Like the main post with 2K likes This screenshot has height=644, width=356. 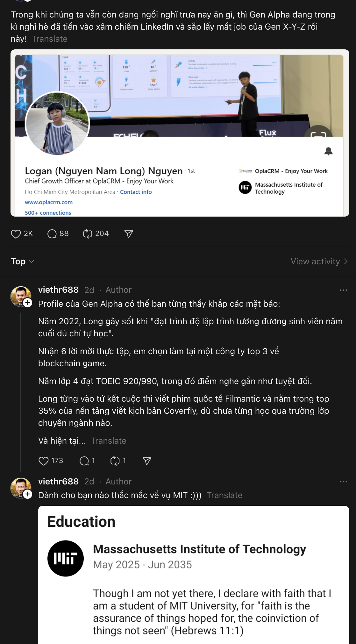click(16, 234)
